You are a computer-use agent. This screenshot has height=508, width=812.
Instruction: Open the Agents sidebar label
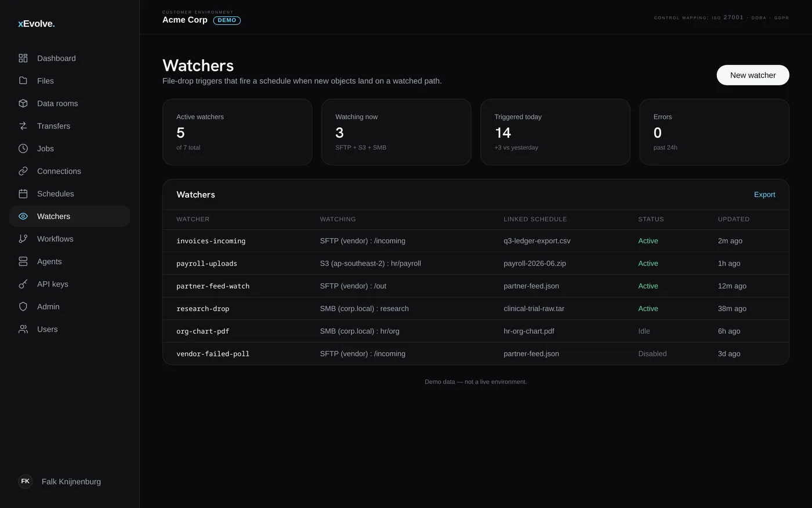[49, 262]
